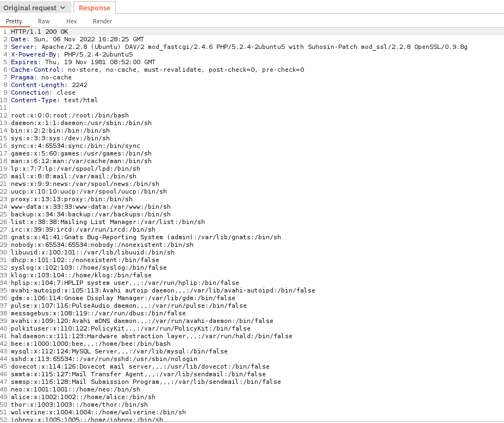The height and width of the screenshot is (423, 504).
Task: Switch to the Pretty view tab
Action: click(14, 21)
